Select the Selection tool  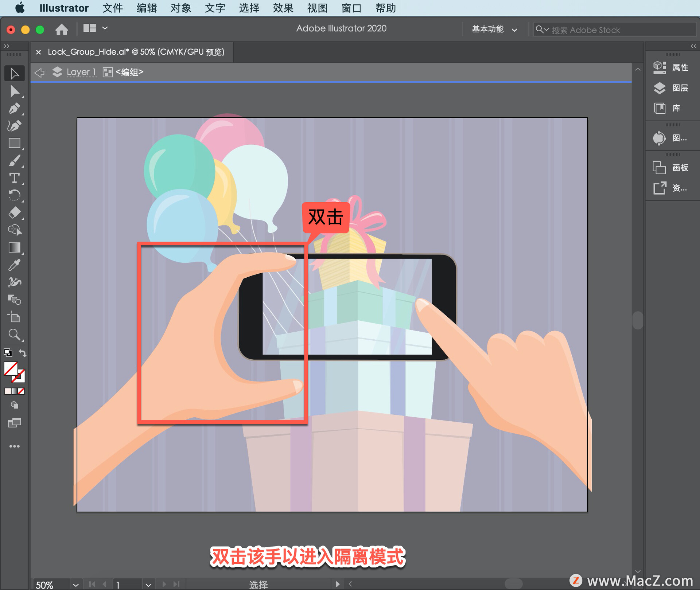[15, 73]
